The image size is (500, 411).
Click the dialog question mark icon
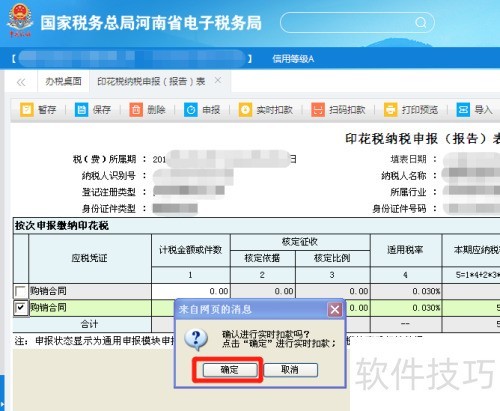196,339
